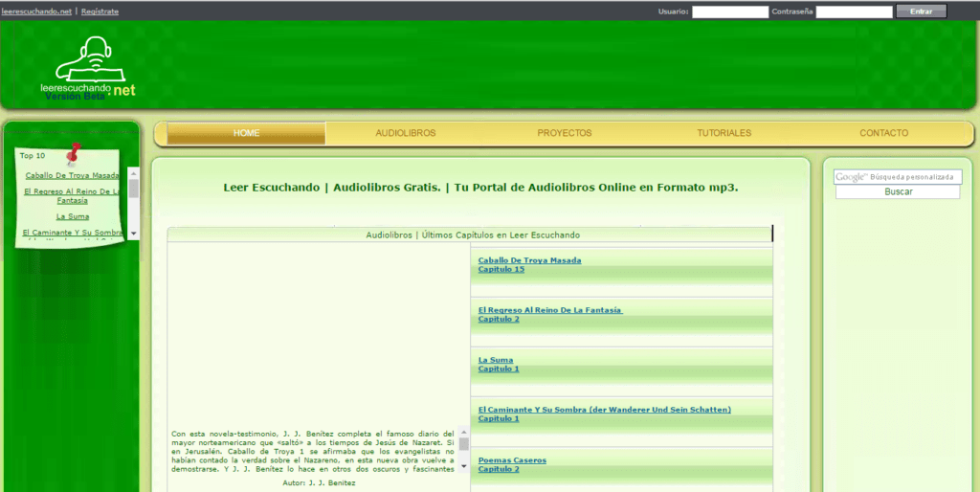Screen dimensions: 980x492
Task: Click the Leer Escuchando Audiolibros Gratis heading
Action: pyautogui.click(x=480, y=188)
